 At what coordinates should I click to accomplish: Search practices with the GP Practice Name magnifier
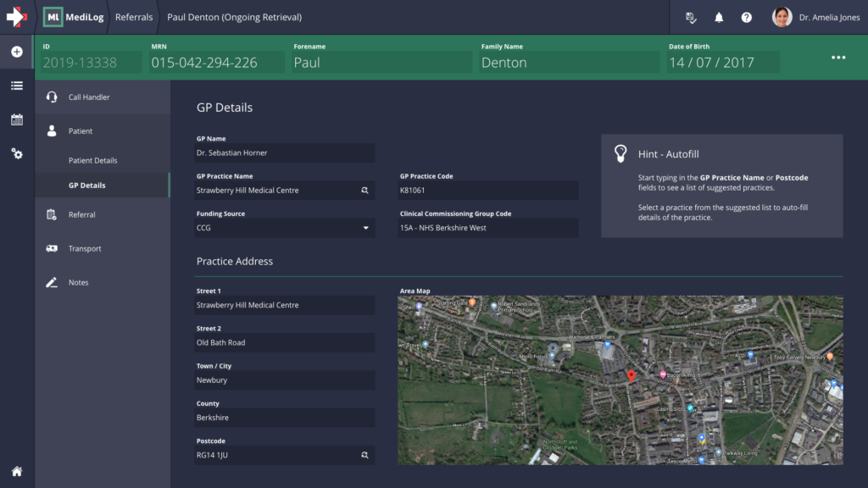click(x=366, y=190)
